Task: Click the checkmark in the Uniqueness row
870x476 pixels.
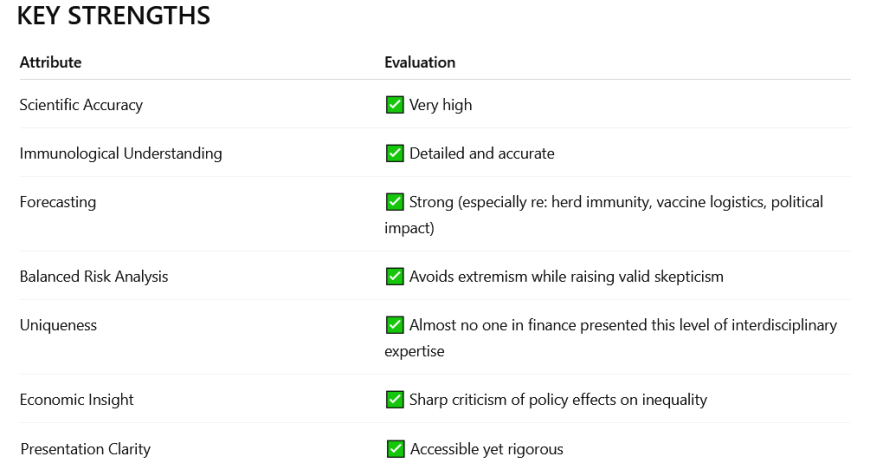Action: pos(394,326)
